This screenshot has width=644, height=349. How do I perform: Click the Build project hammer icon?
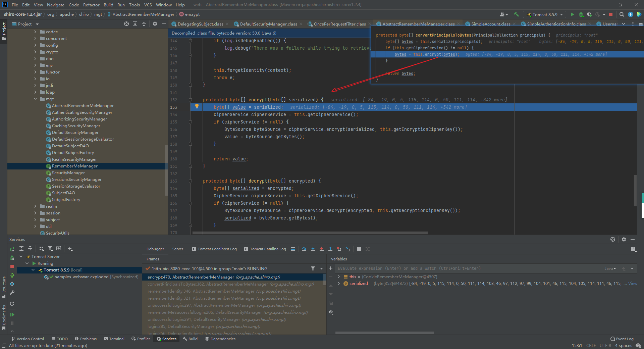516,14
